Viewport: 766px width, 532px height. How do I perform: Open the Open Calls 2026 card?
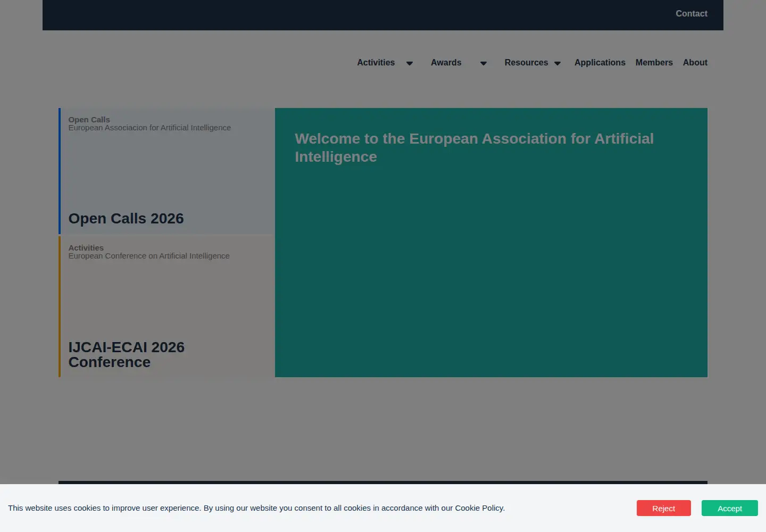tap(166, 171)
